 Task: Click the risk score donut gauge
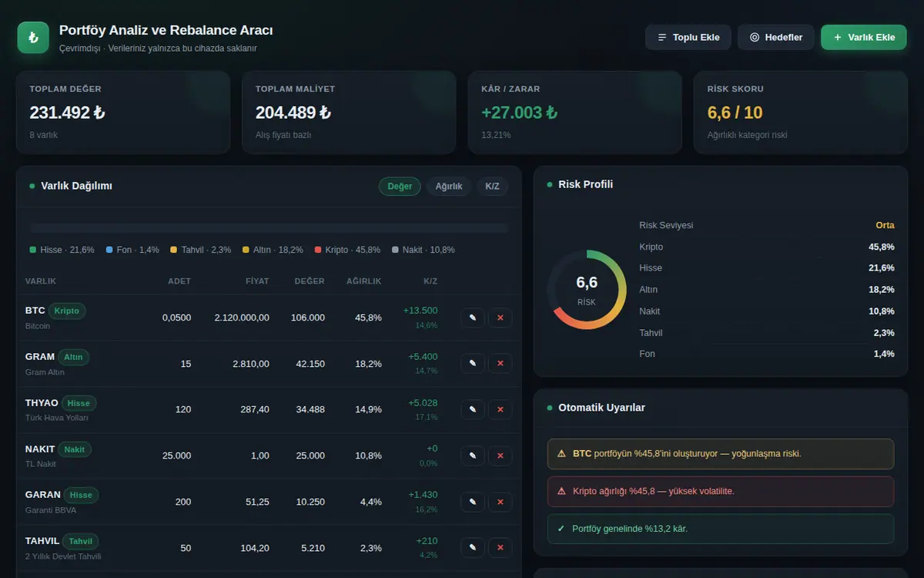coord(587,290)
